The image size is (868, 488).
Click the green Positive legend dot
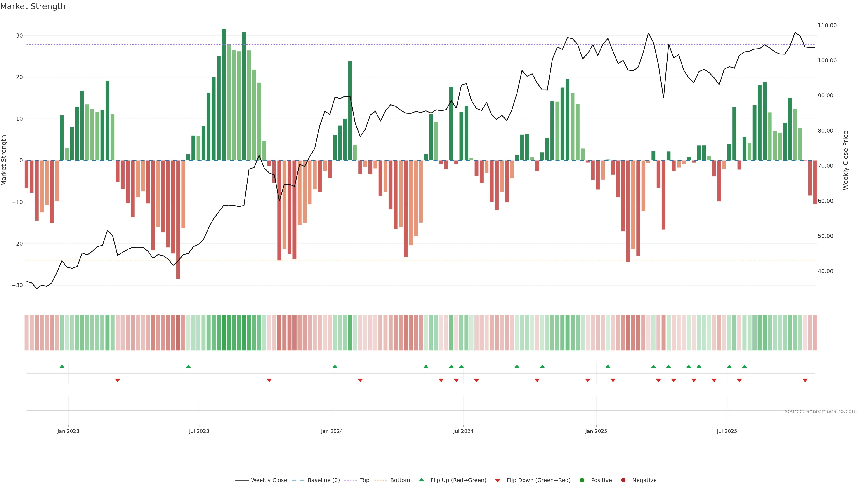[x=582, y=480]
